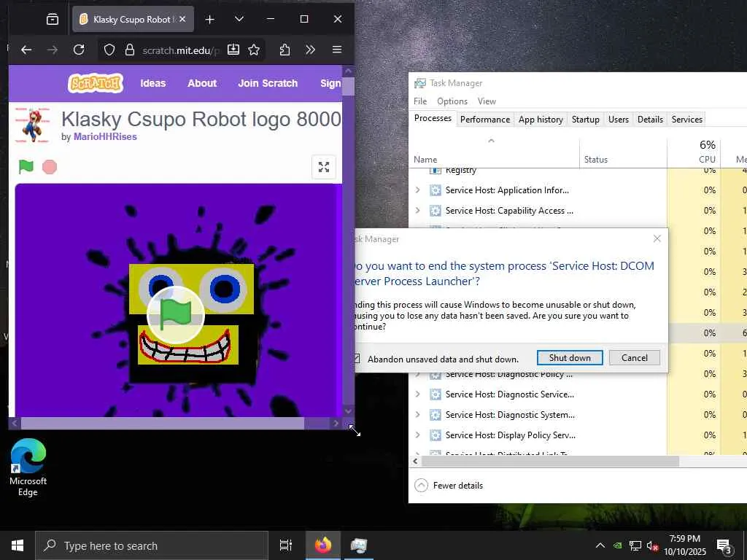Image resolution: width=747 pixels, height=560 pixels.
Task: Click the large green flag overlay on stage
Action: click(x=176, y=314)
